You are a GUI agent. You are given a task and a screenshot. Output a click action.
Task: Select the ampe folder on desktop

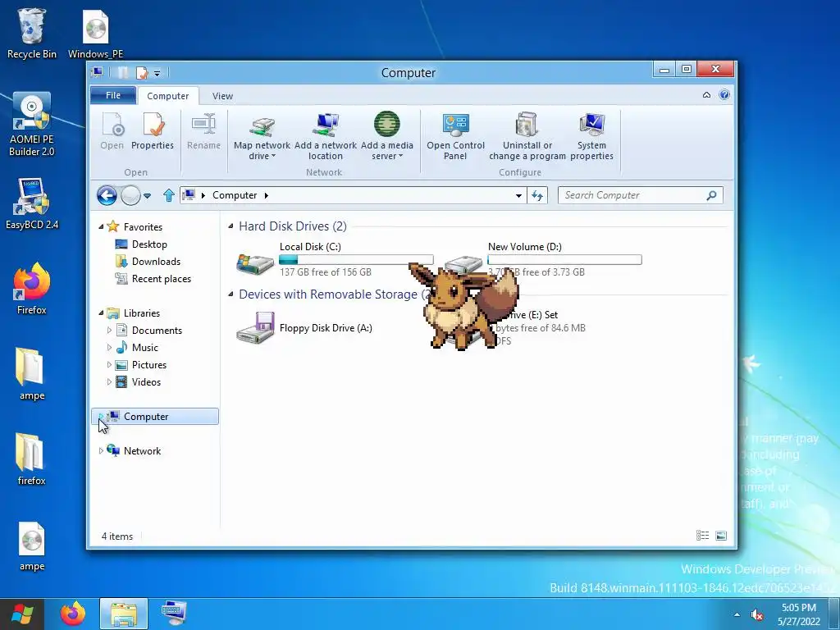tap(32, 374)
